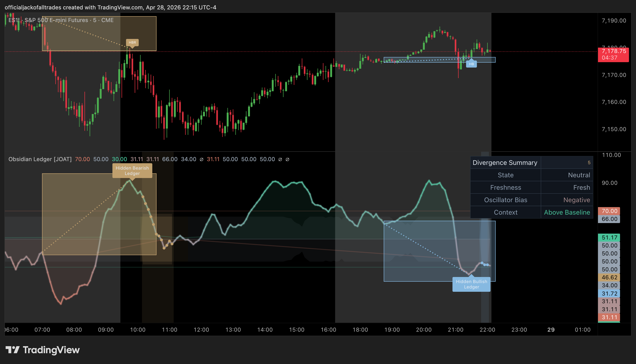Click the 13:00 time axis label

[x=233, y=330]
